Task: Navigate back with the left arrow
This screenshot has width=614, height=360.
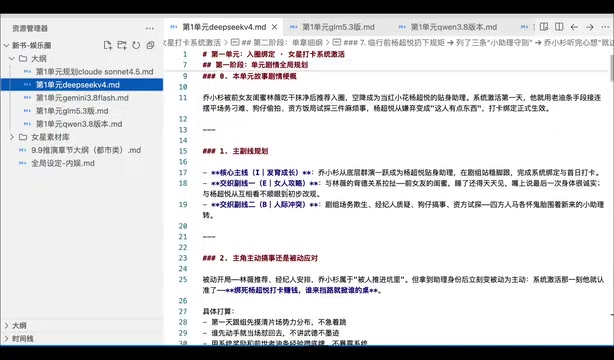Action: tap(574, 27)
